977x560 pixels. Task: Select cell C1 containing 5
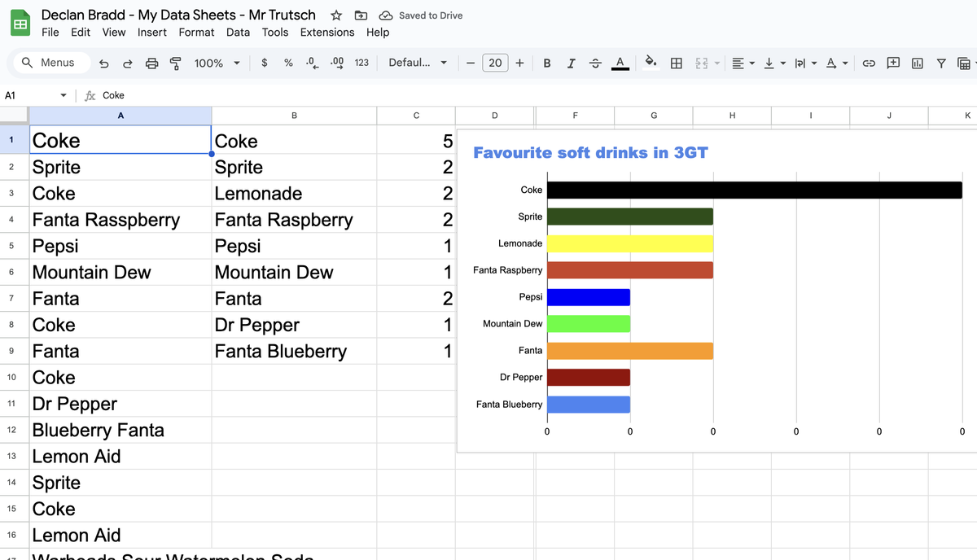click(416, 141)
